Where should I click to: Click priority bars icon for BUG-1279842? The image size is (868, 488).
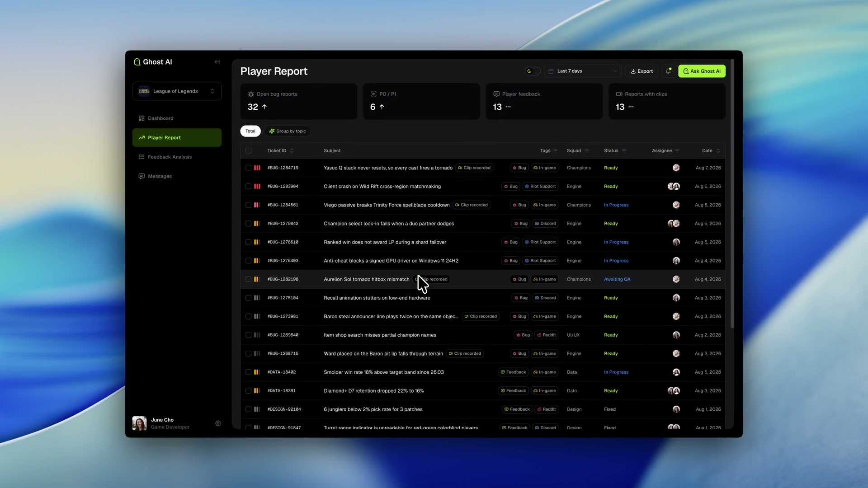[x=257, y=224]
